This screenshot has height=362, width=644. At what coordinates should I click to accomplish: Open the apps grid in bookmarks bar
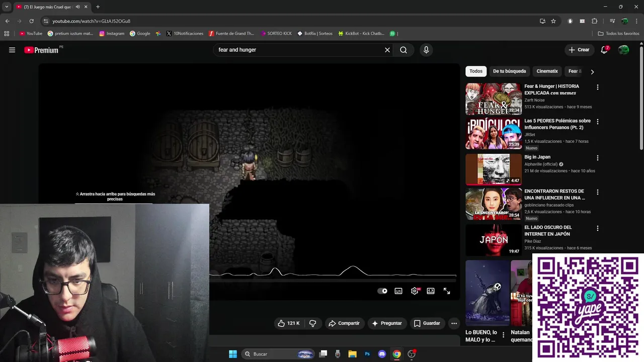pyautogui.click(x=7, y=34)
